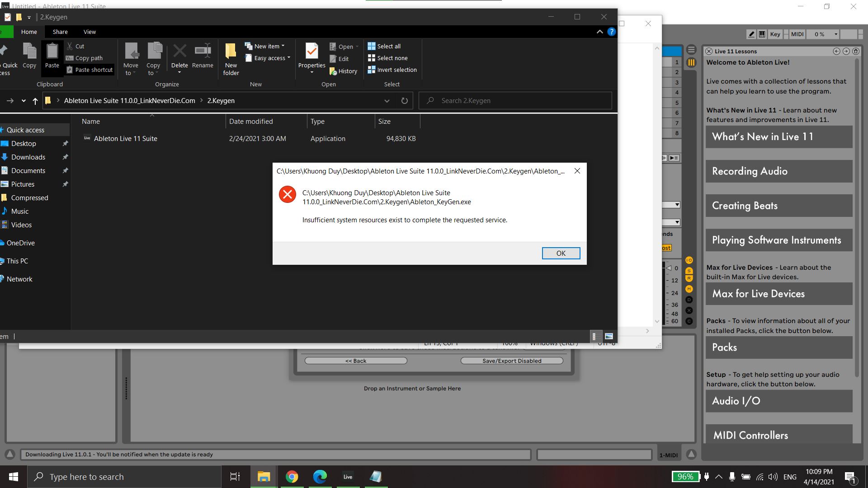The image size is (868, 488).
Task: Open the recent locations dropdown arrow
Action: [x=24, y=101]
